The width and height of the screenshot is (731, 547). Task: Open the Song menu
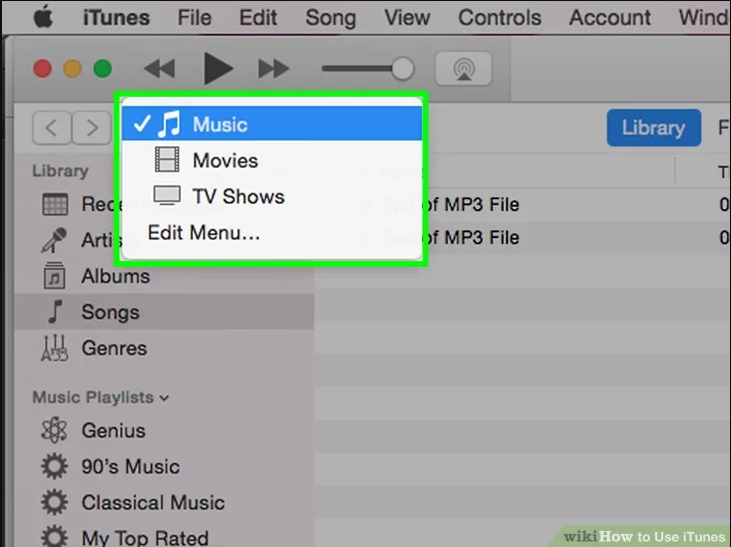331,18
